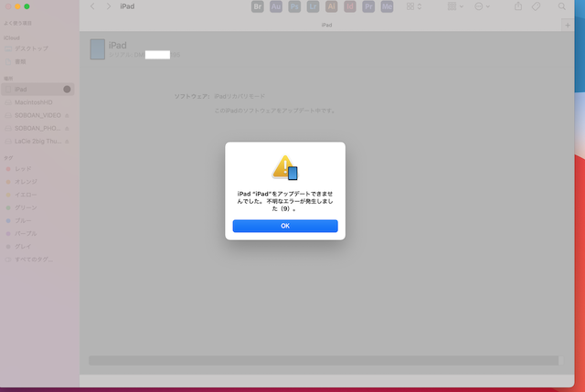Screen dimensions: 585x392
Task: Click the tag toolbar icon
Action: 537,6
